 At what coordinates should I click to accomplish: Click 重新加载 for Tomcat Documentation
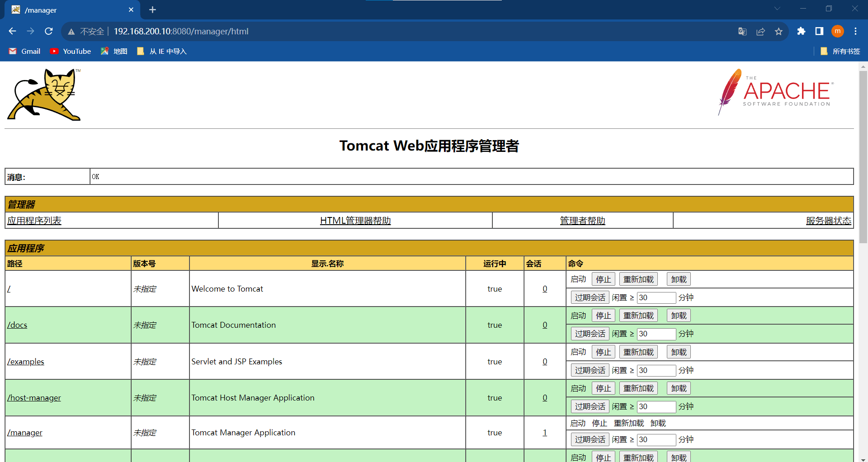click(638, 316)
